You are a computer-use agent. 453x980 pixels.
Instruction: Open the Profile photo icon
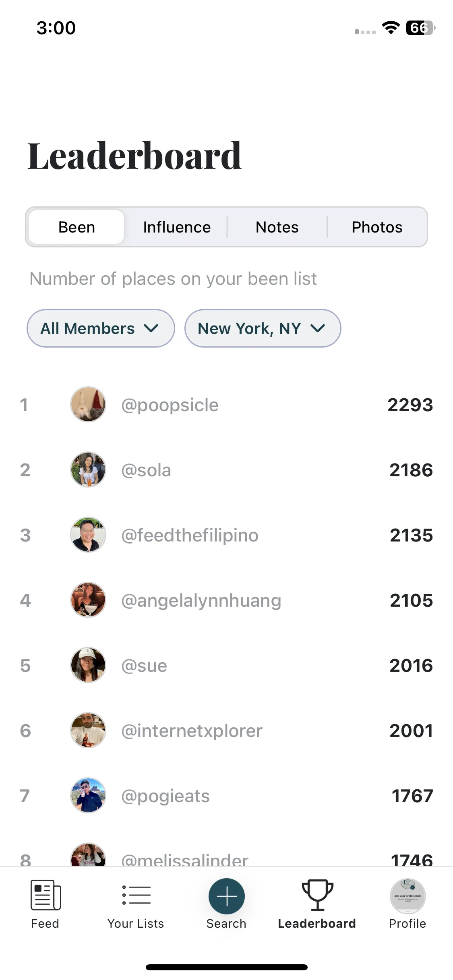(x=407, y=896)
